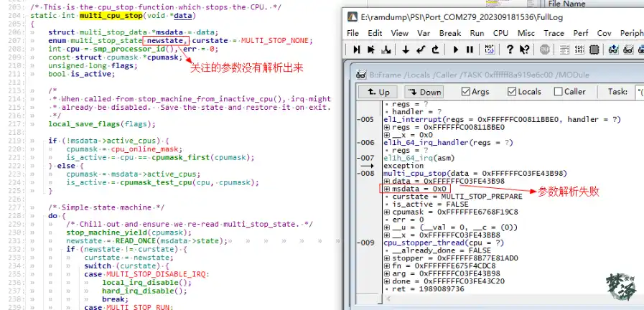The height and width of the screenshot is (310, 644).
Task: Click the down-arrow Return toolbar icon
Action: 406,50
